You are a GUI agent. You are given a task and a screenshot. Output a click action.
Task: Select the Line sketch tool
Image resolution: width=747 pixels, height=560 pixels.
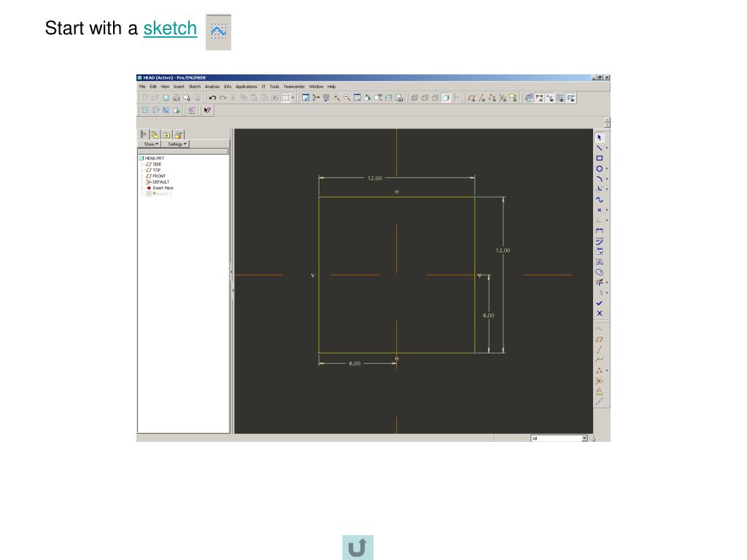600,147
